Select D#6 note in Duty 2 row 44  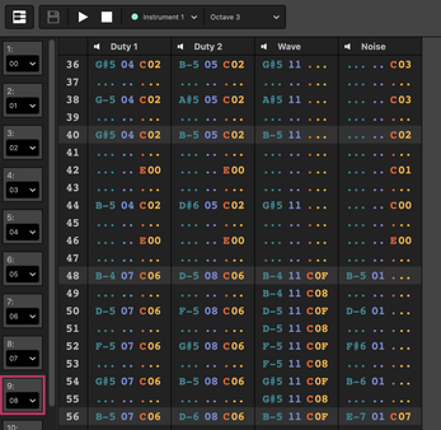tap(189, 205)
